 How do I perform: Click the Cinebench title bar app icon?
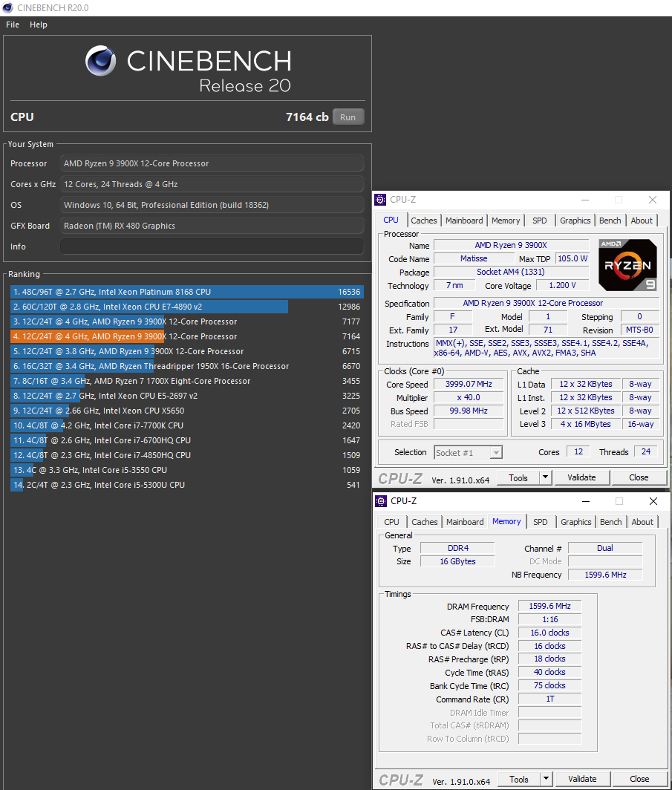[7, 8]
